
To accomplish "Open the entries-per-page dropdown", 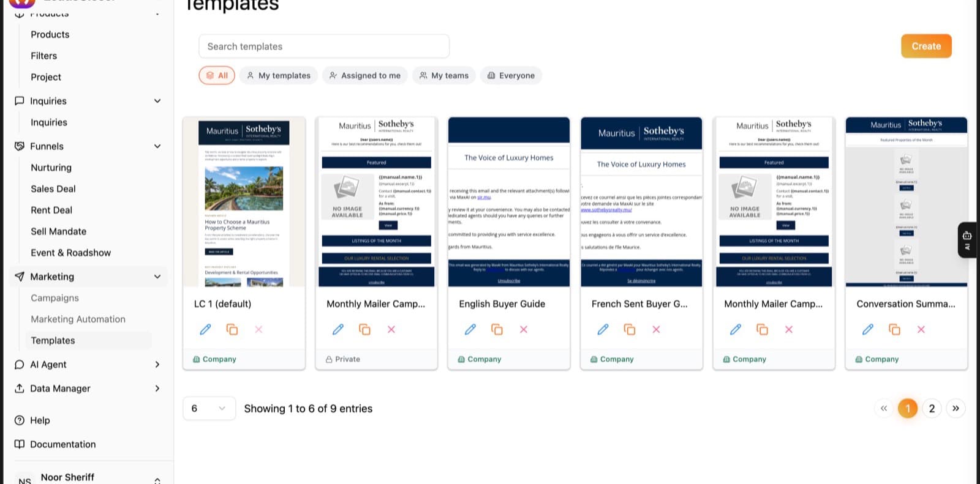I will point(209,408).
